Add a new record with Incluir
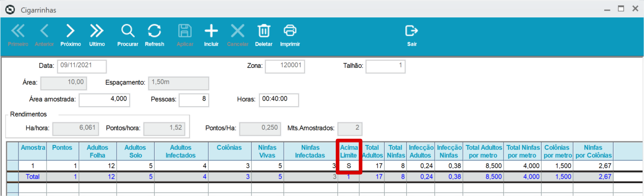644x196 pixels. coord(211,35)
